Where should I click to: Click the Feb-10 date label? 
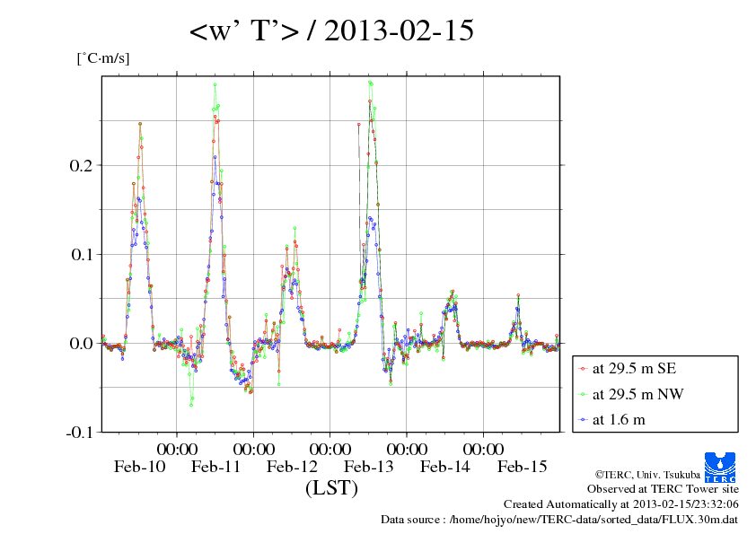139,466
